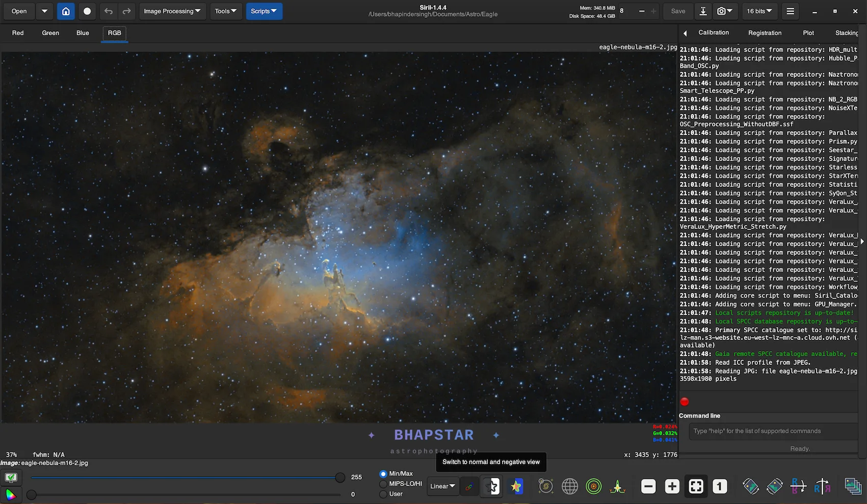The image size is (867, 504).
Task: Open the 16 bits precision dropdown
Action: [759, 11]
